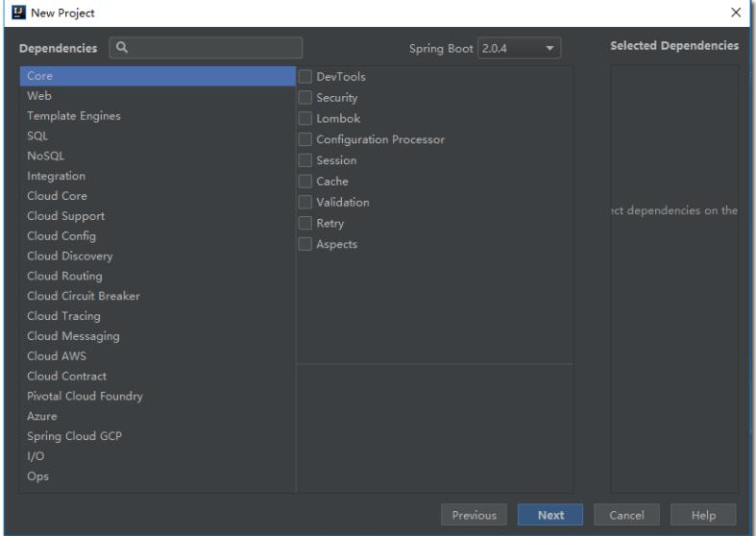
Task: Select the Pivotal Cloud Foundry category
Action: (158, 396)
